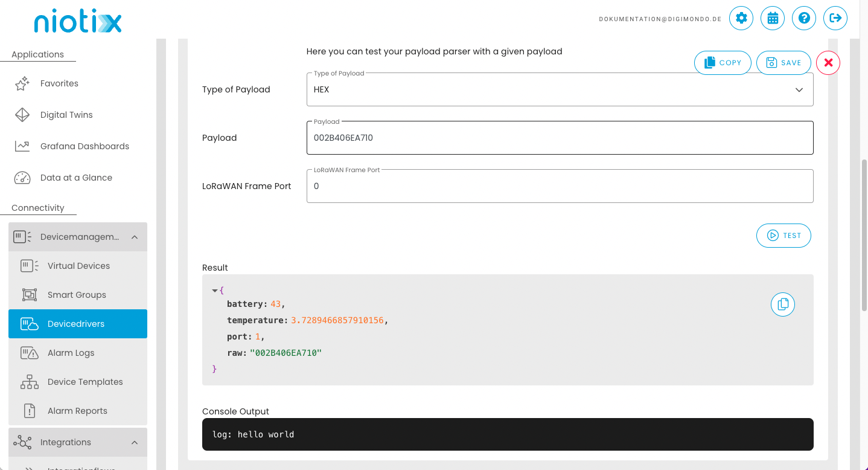Open Data at a Glance

(76, 178)
